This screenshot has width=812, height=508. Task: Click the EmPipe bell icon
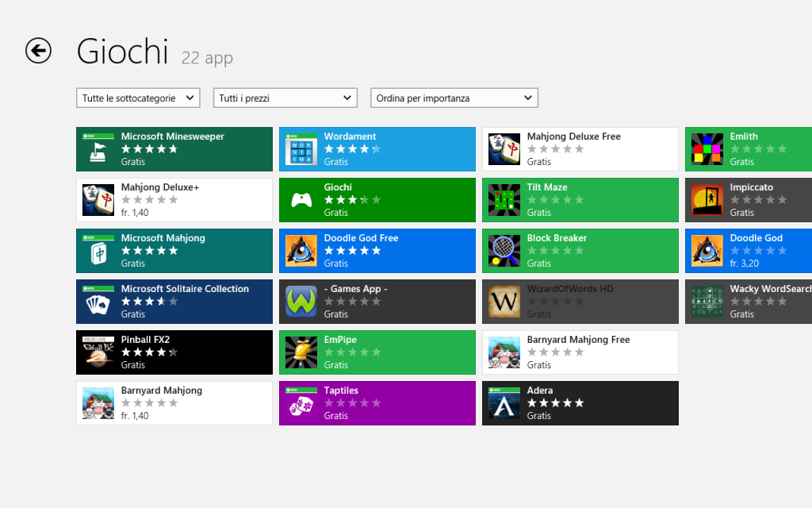(x=301, y=352)
